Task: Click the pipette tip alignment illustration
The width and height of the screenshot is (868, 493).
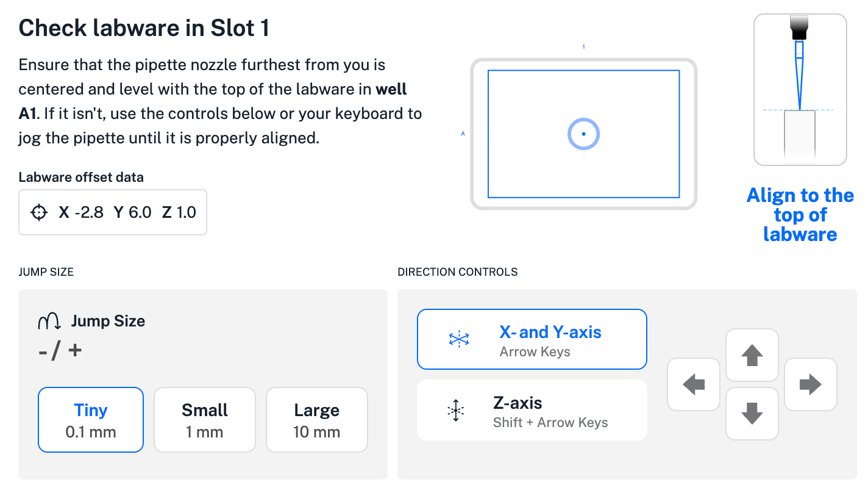Action: click(x=800, y=90)
